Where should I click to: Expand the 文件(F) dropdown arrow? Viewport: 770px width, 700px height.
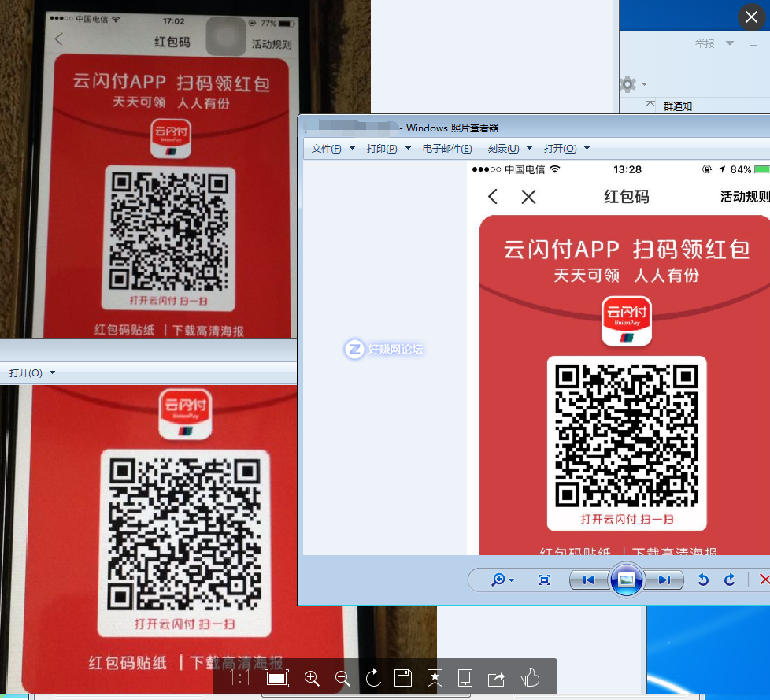coord(352,148)
